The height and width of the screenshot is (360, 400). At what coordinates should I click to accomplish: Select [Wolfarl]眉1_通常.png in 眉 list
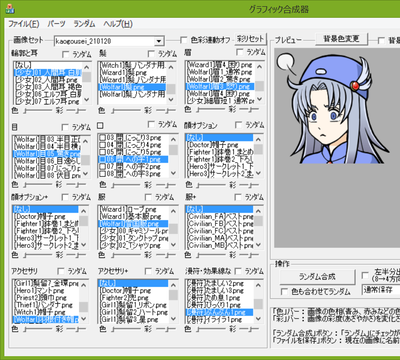click(x=220, y=72)
